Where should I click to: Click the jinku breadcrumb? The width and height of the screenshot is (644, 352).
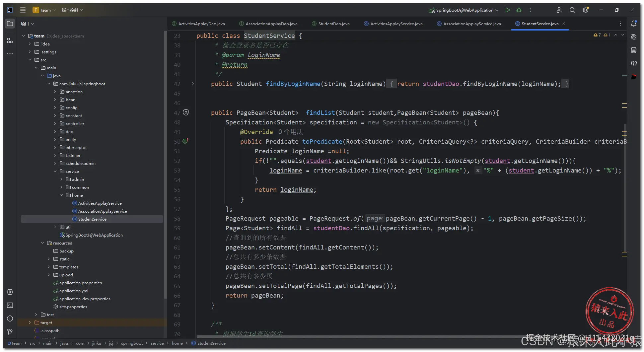pyautogui.click(x=97, y=343)
